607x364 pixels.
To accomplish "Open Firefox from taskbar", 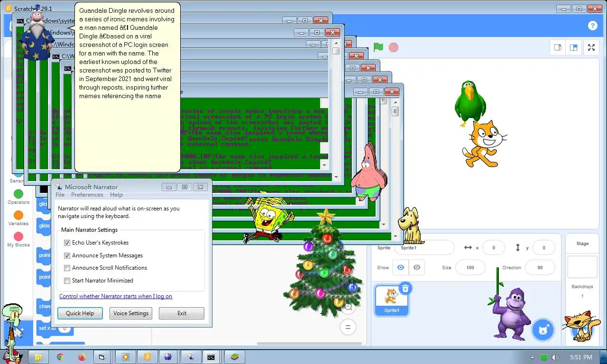I will tap(82, 357).
